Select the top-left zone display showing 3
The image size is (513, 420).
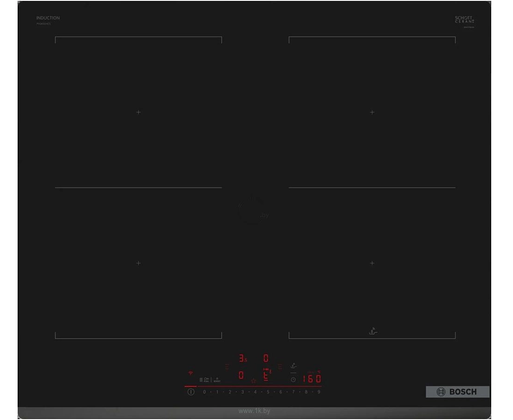(242, 358)
